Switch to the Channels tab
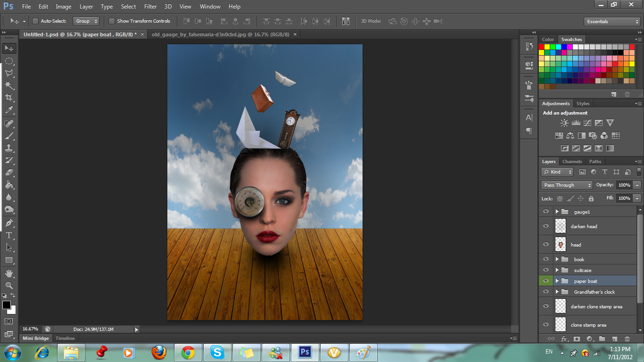 pos(572,162)
